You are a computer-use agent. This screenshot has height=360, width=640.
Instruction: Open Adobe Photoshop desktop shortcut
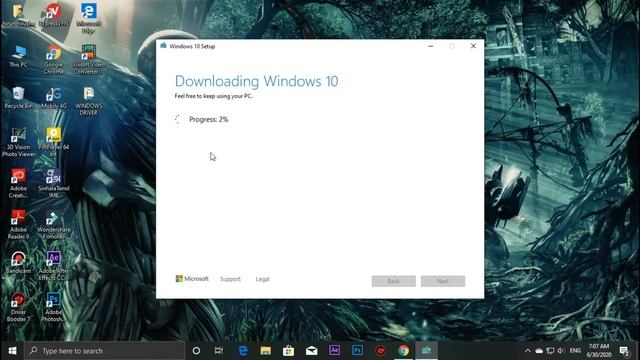coord(53,307)
